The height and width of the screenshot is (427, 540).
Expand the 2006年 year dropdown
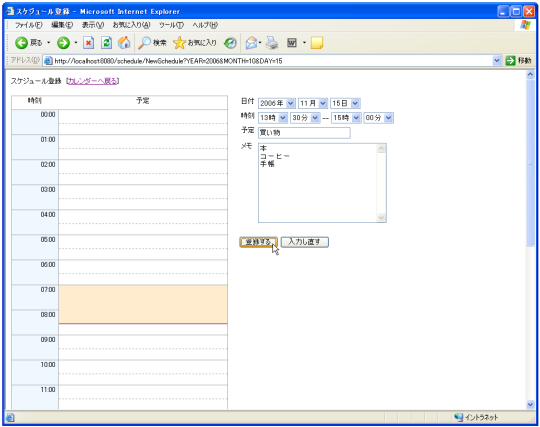(277, 103)
